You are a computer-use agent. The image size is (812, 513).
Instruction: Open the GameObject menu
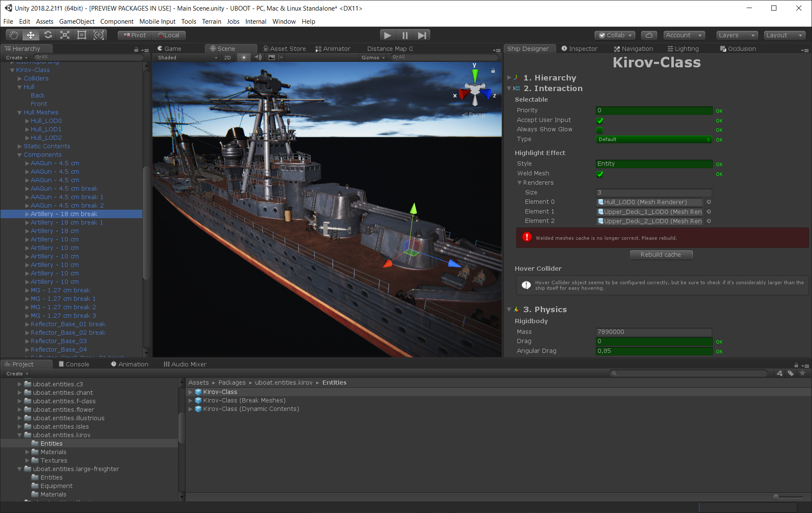(77, 22)
